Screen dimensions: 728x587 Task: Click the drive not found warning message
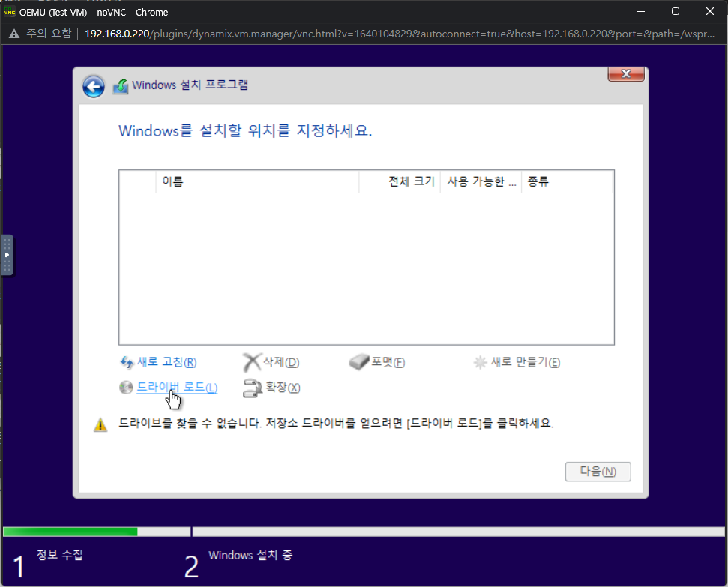tap(336, 423)
